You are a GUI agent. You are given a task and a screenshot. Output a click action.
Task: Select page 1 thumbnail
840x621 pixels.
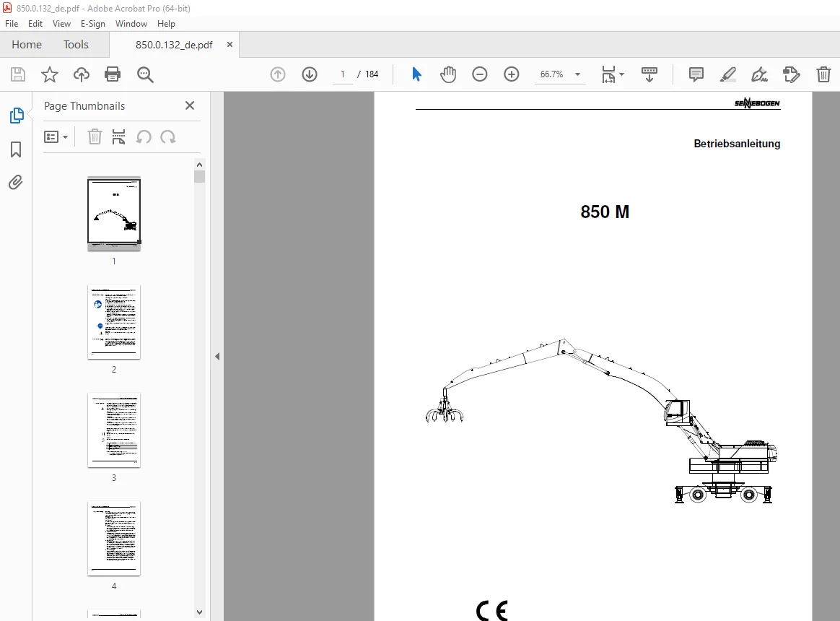pyautogui.click(x=114, y=214)
